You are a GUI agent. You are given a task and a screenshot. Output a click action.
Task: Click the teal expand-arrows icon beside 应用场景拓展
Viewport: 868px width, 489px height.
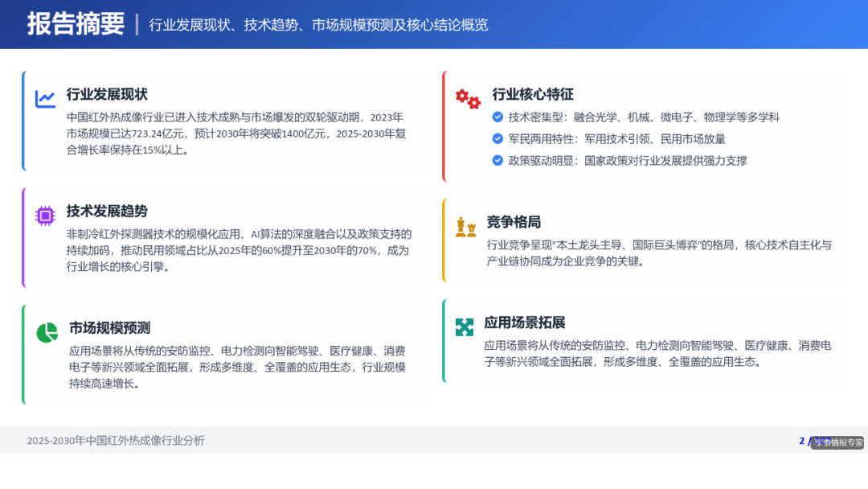coord(465,327)
